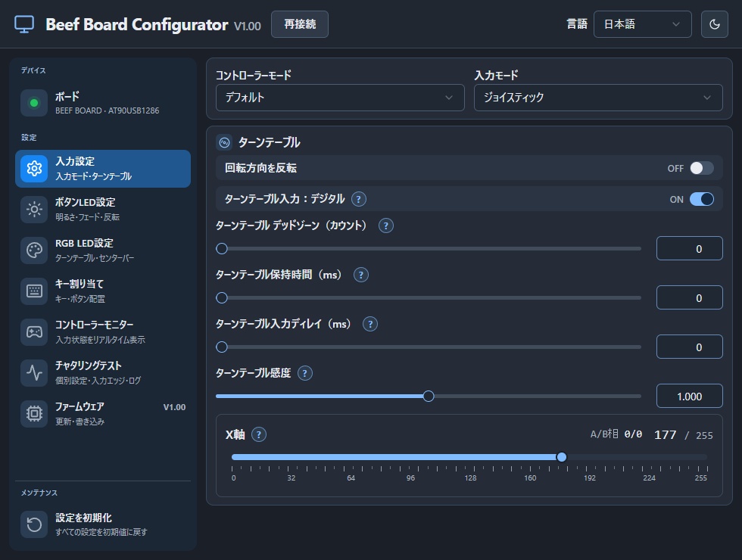Disable the ターンテーブル入力：デジタル switch
The image size is (742, 560).
tap(702, 199)
